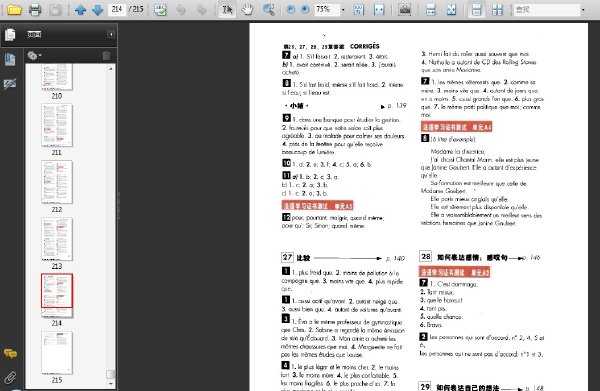Image resolution: width=600 pixels, height=391 pixels.
Task: Click the Save disk icon
Action: pyautogui.click(x=55, y=10)
